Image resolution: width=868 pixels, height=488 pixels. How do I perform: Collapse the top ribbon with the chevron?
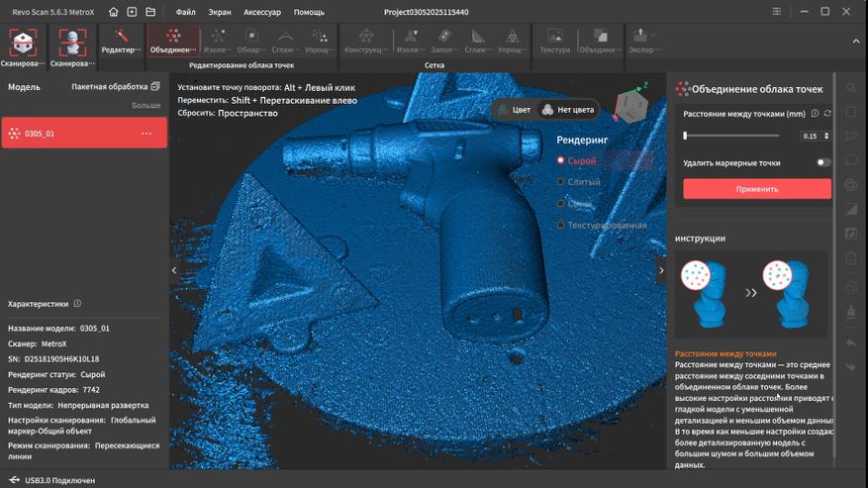click(856, 42)
